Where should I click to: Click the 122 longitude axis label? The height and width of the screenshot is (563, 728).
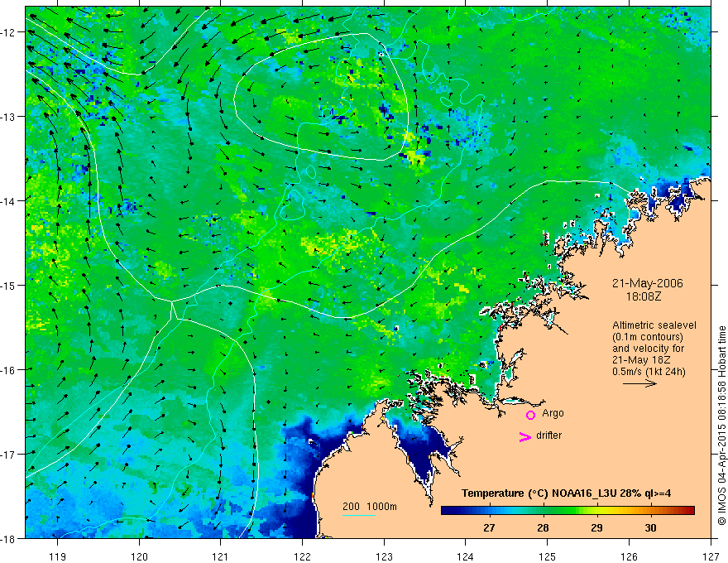pyautogui.click(x=302, y=556)
